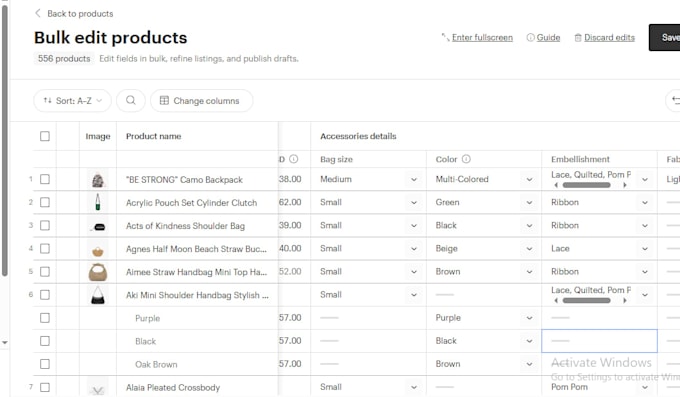Click the Embellishment column header
Viewport: 680px width, 397px height.
click(580, 159)
